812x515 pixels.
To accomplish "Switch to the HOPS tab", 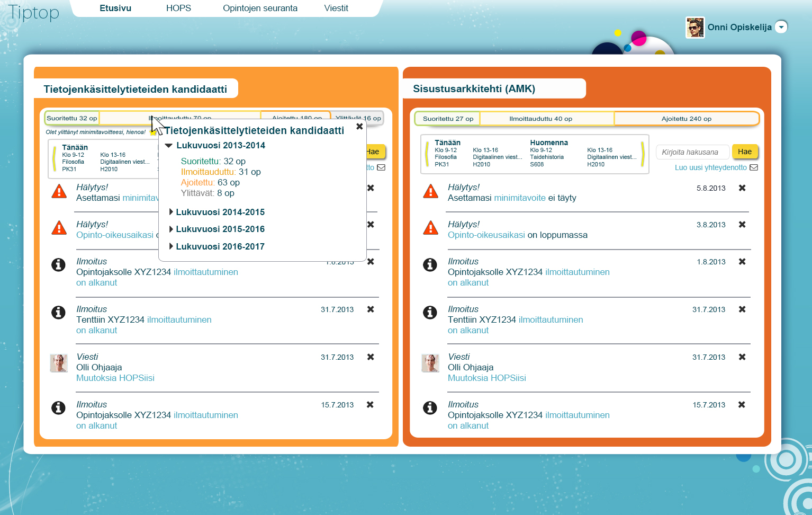I will [178, 8].
